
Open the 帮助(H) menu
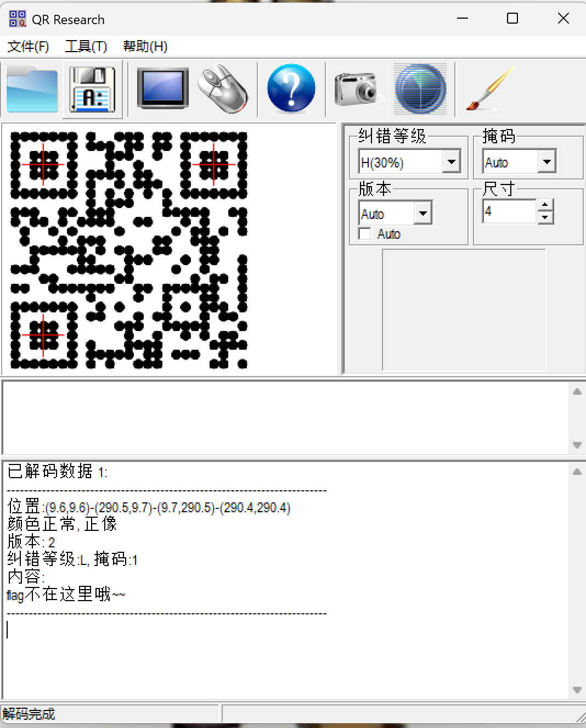click(x=145, y=47)
